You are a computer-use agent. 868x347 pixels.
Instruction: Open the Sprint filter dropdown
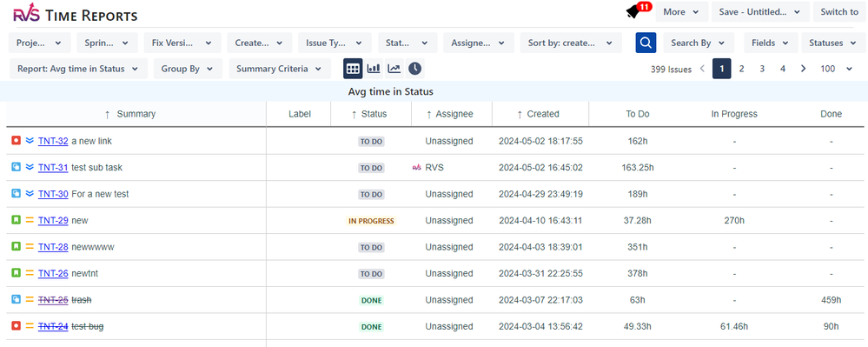point(108,43)
